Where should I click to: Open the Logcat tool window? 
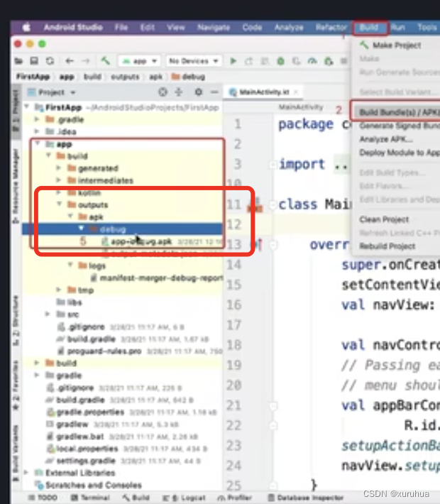pyautogui.click(x=184, y=498)
